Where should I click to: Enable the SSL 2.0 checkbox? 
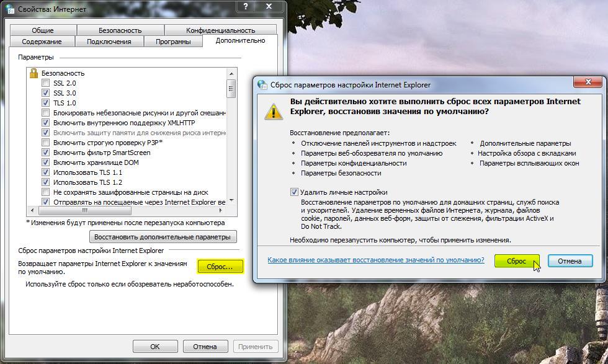click(x=46, y=83)
